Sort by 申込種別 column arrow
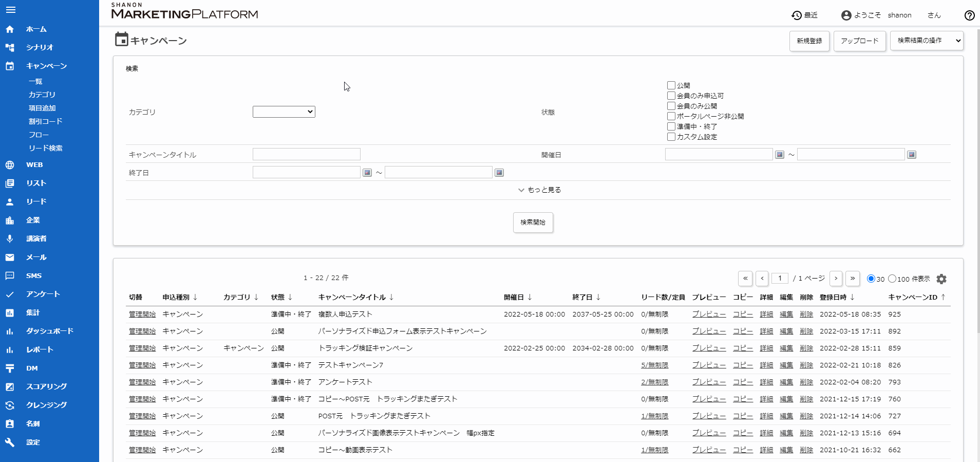This screenshot has width=980, height=462. (x=195, y=297)
